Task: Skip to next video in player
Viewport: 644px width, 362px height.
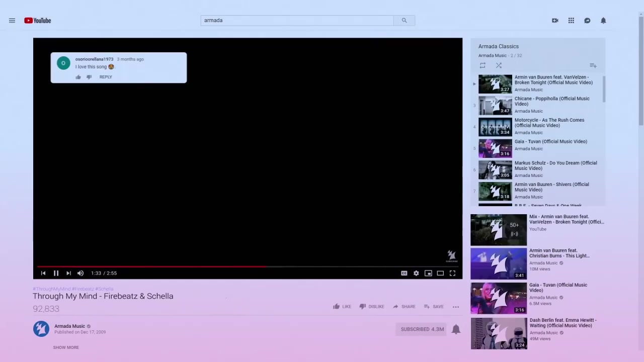Action: pyautogui.click(x=68, y=273)
